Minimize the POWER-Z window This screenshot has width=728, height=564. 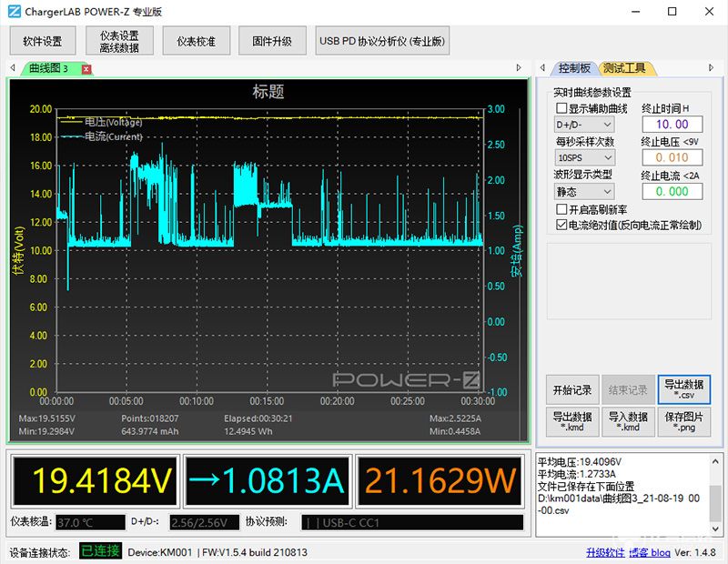click(635, 12)
